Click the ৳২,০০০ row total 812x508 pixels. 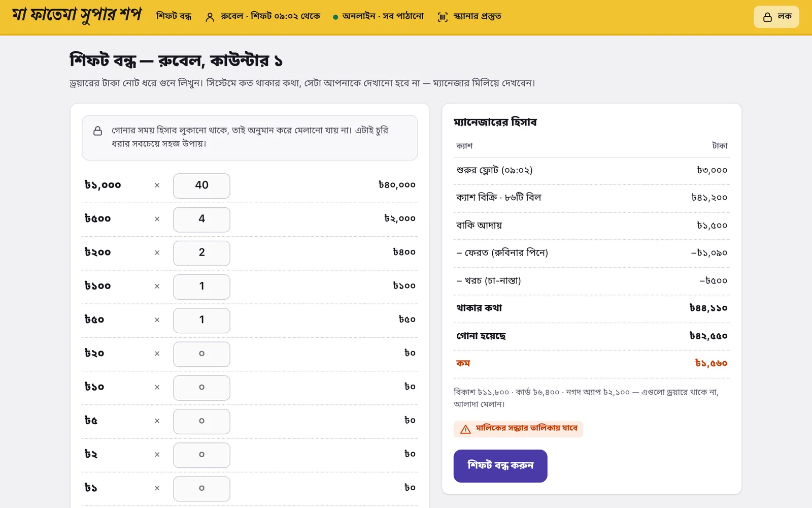click(x=400, y=218)
